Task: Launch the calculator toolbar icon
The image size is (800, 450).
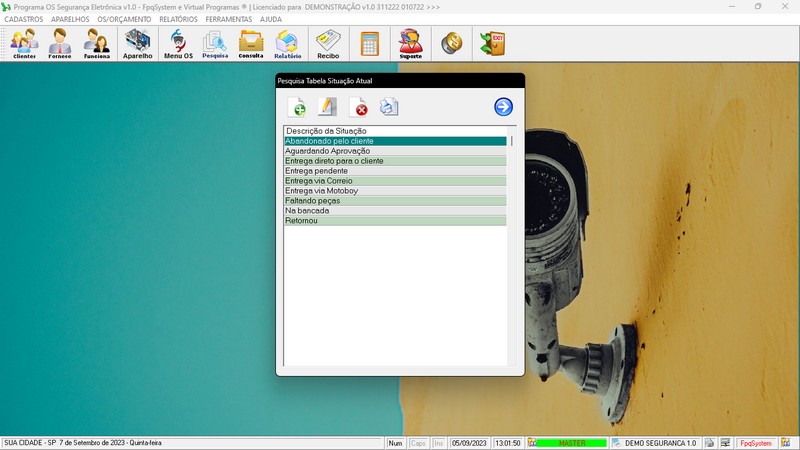Action: click(x=370, y=44)
